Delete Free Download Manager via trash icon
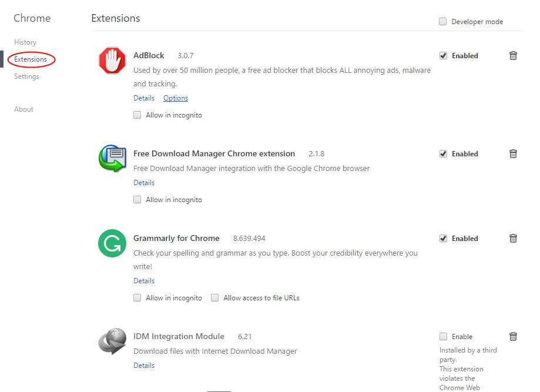Screen dimensions: 540x392 (x=513, y=154)
